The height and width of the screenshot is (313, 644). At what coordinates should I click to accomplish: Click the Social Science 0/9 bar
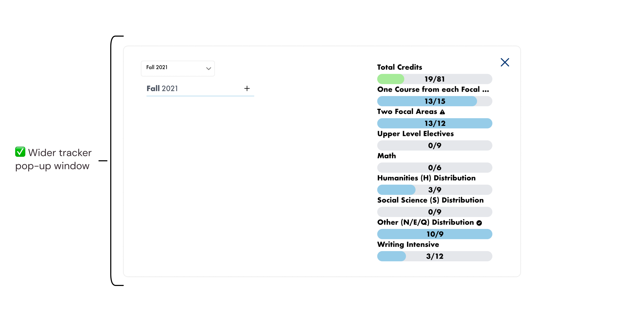click(434, 212)
